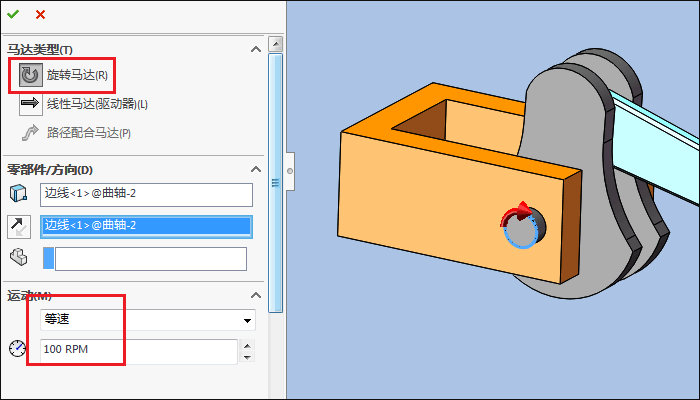Click the panel vertical scrollbar thumb
The width and height of the screenshot is (700, 400).
(275, 183)
